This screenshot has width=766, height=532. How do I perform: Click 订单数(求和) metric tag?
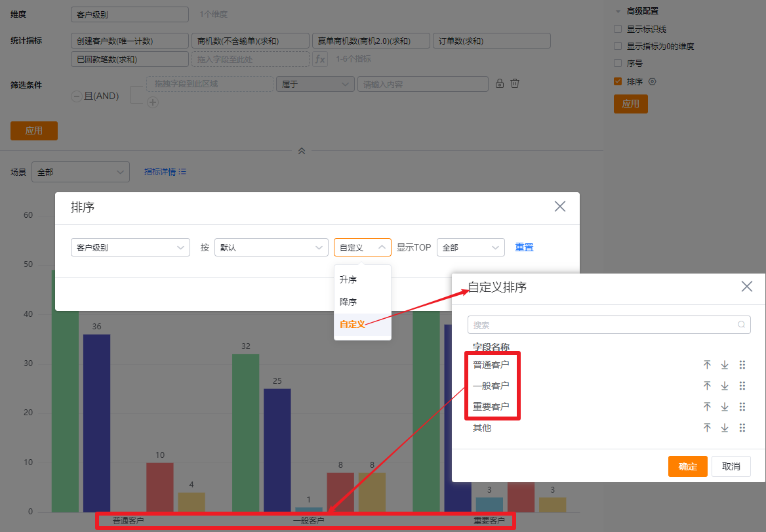click(x=491, y=41)
